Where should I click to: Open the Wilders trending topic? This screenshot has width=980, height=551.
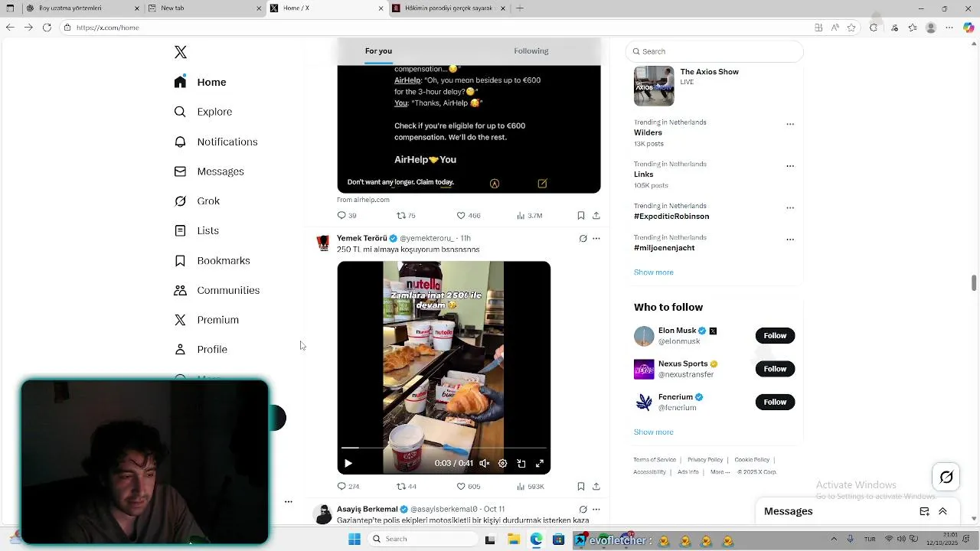click(648, 132)
